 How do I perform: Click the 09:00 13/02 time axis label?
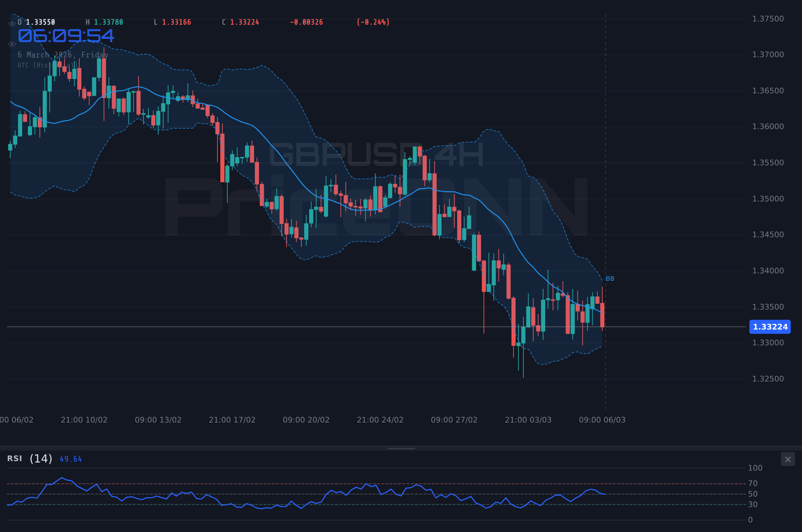coord(158,420)
